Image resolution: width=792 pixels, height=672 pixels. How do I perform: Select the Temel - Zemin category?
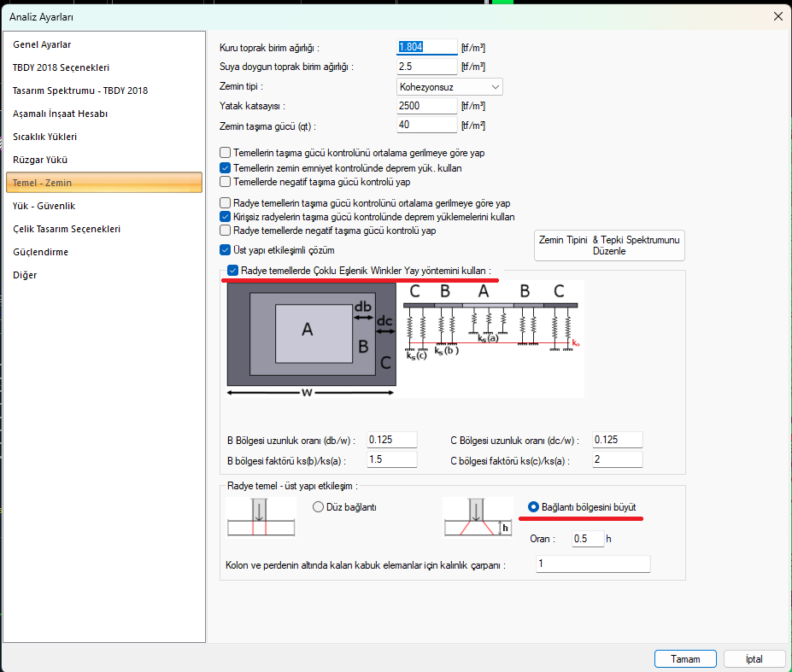click(x=104, y=183)
